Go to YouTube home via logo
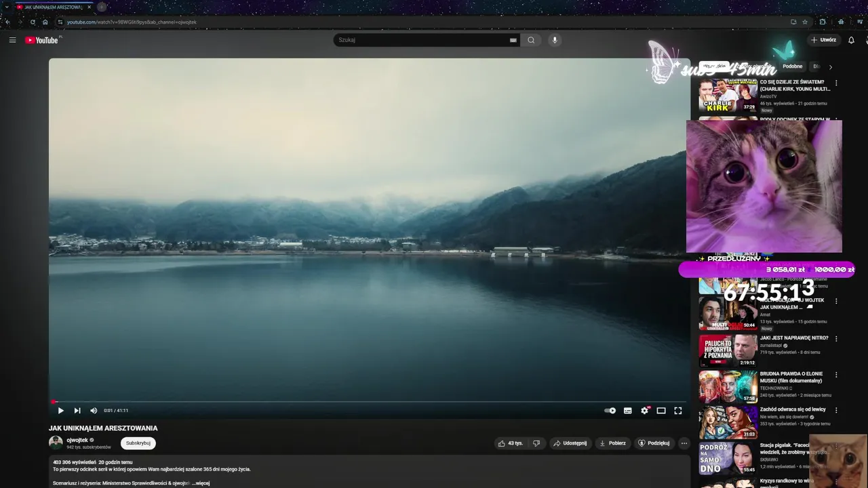 point(42,40)
